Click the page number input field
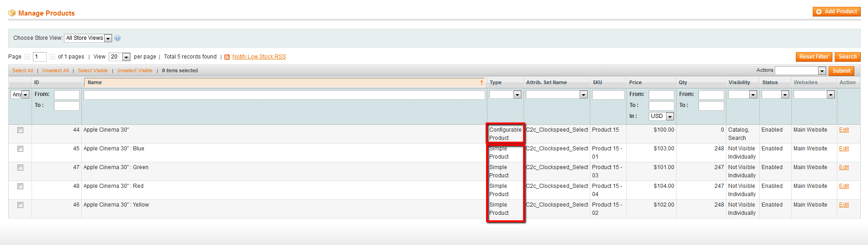Viewport: 868px width, 245px height. [39, 57]
